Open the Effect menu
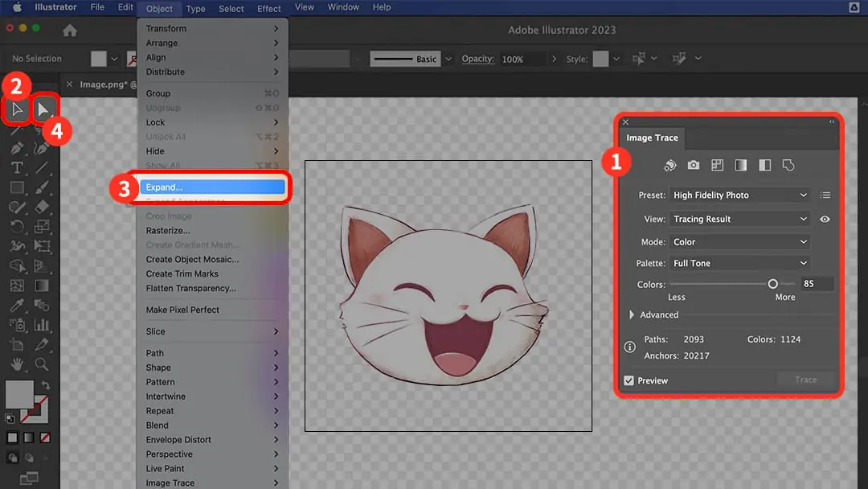Viewport: 868px width, 489px height. click(x=269, y=8)
